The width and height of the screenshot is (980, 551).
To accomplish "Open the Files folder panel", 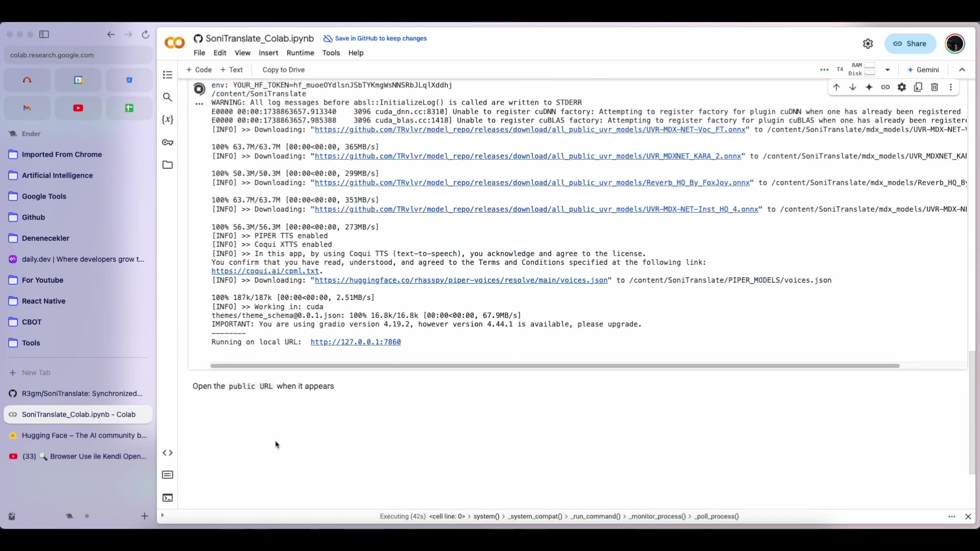I will coord(167,165).
